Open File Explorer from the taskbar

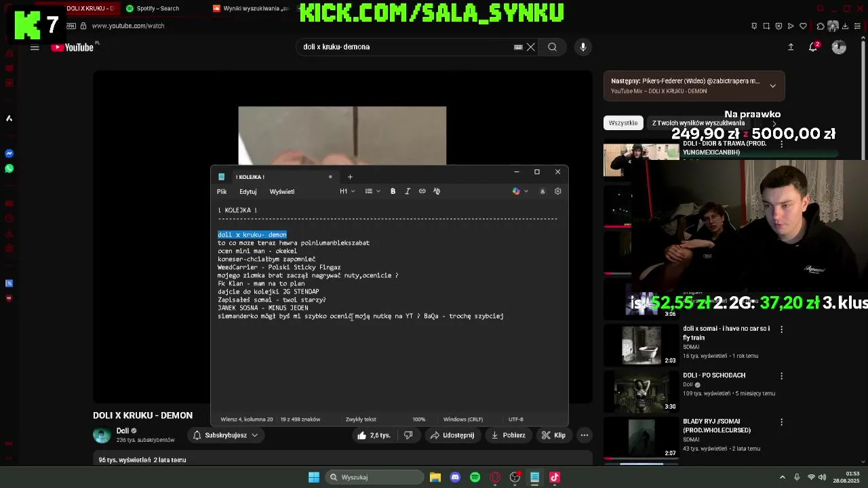tap(435, 477)
